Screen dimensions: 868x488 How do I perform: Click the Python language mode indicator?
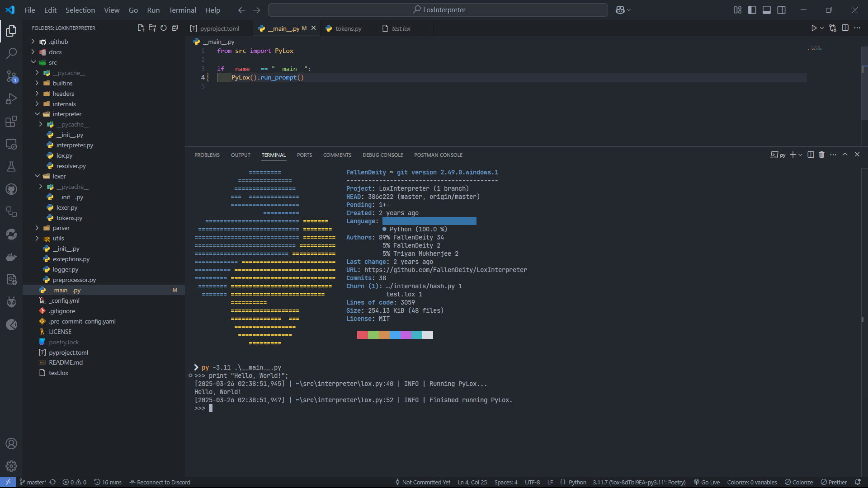click(577, 482)
